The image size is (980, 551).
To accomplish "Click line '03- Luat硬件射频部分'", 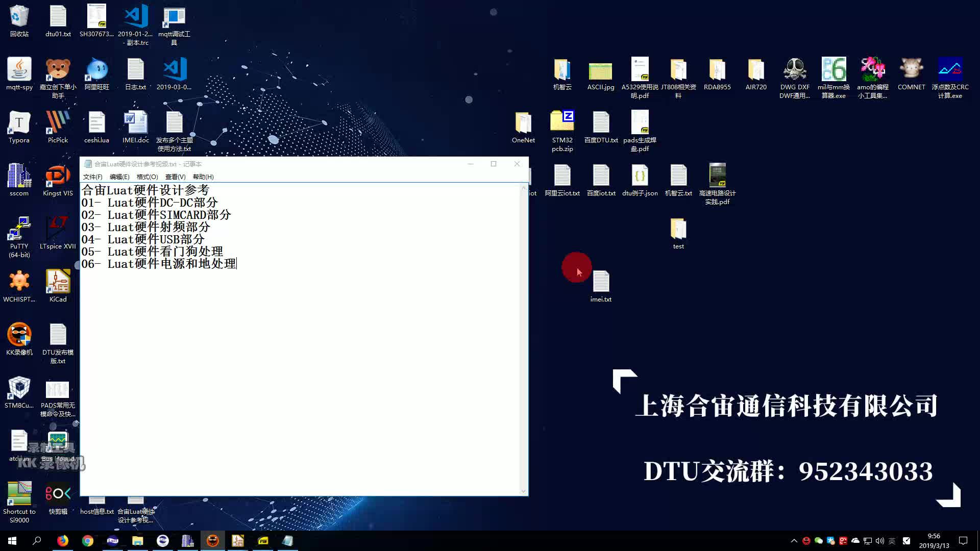I will [x=145, y=227].
